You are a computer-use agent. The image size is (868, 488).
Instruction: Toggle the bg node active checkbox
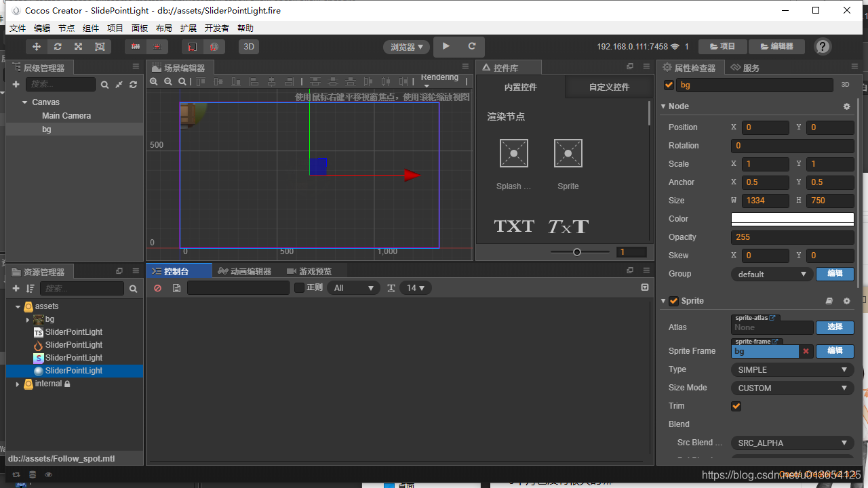point(669,85)
